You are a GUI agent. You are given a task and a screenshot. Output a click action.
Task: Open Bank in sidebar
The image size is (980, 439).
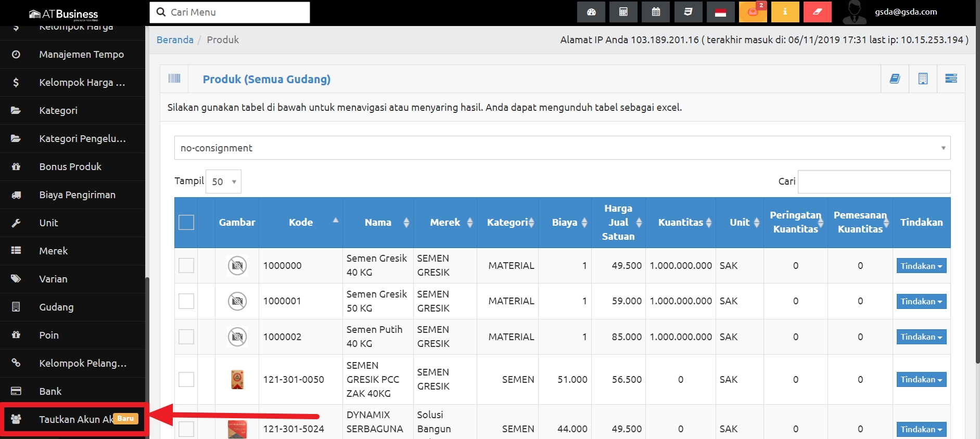coord(72,391)
